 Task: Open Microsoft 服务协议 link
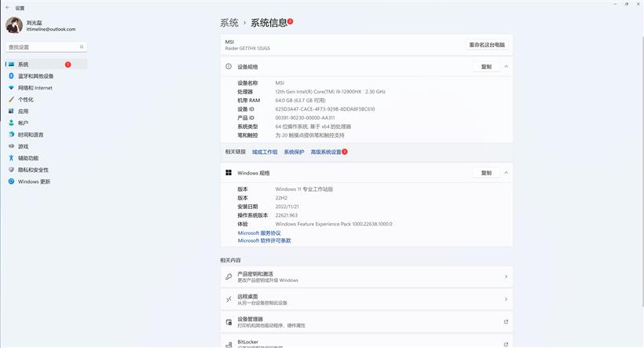tap(259, 233)
